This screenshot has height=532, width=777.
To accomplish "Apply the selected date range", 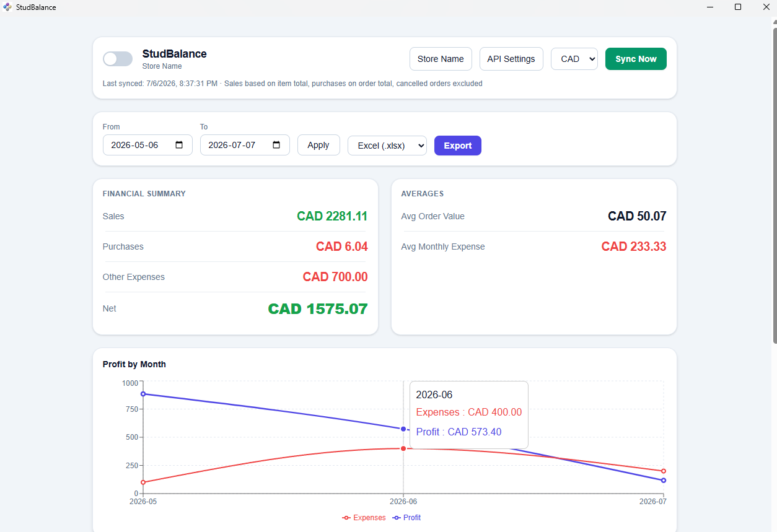I will (318, 145).
